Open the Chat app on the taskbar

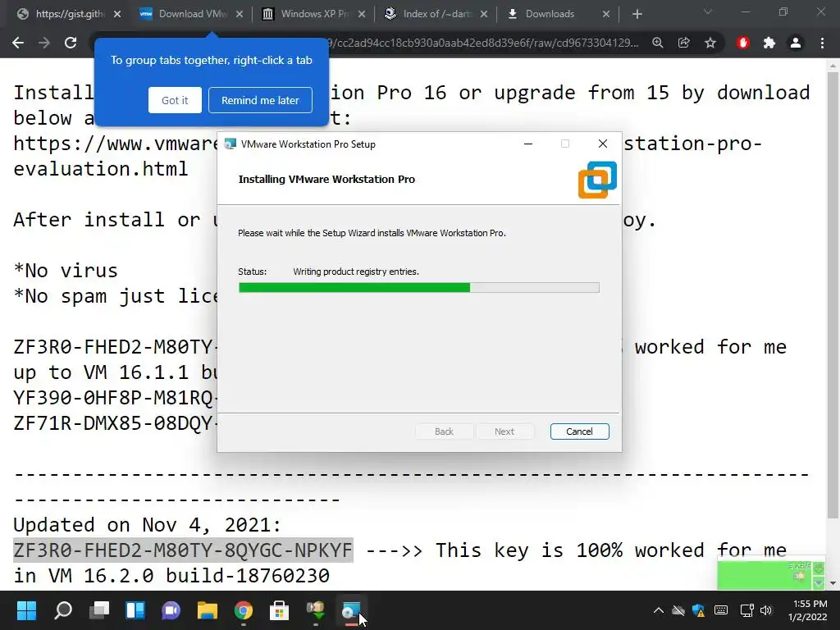(x=171, y=610)
